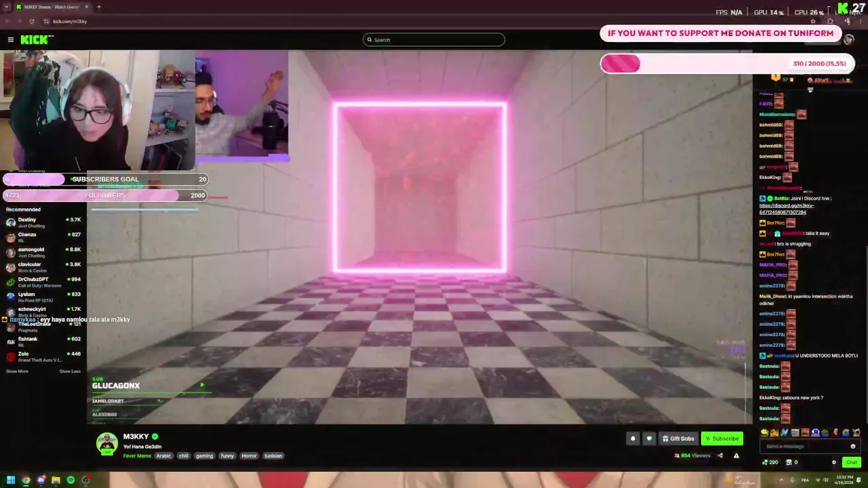Open recommended channel Destiny
Viewport: 868px width, 488px height.
coord(43,222)
